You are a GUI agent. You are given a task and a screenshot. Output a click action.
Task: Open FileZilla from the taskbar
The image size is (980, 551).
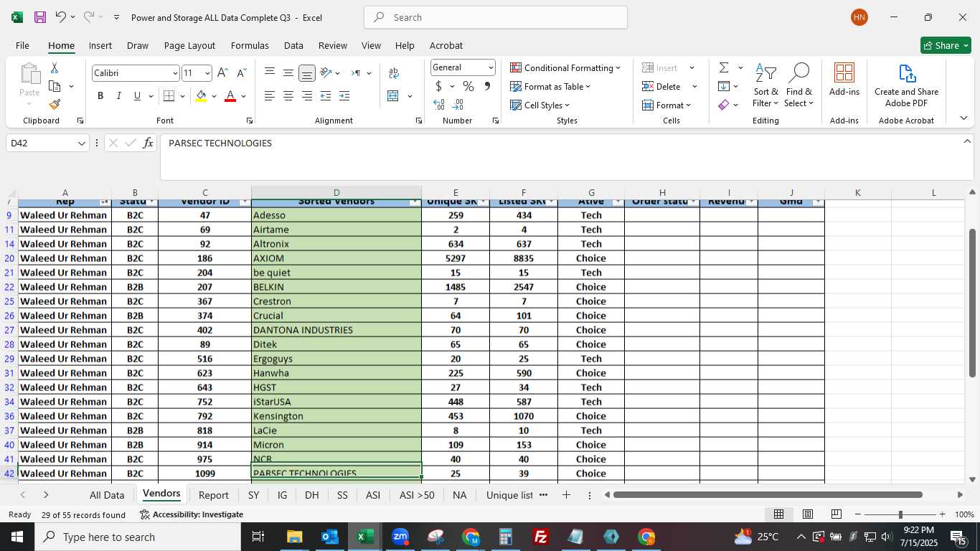click(541, 537)
